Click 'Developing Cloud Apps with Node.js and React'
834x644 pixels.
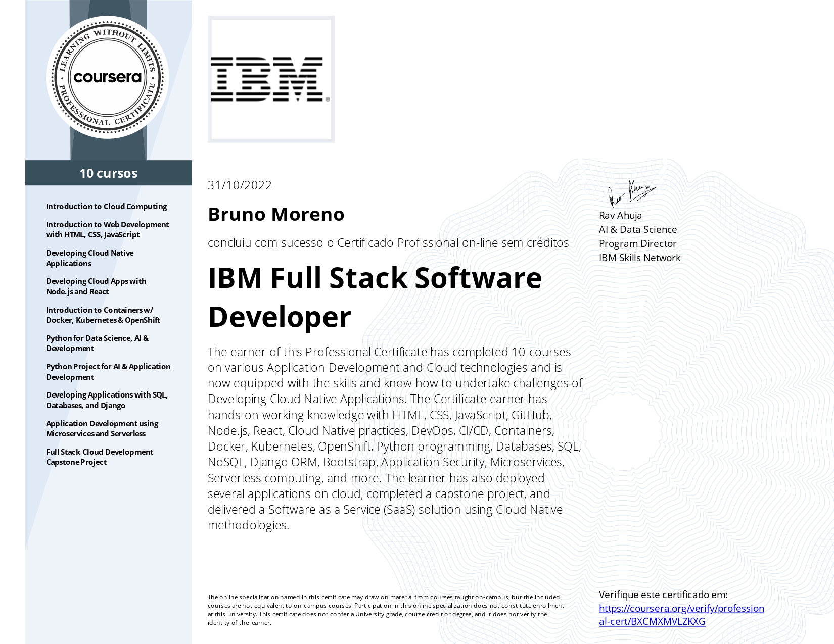click(x=96, y=286)
